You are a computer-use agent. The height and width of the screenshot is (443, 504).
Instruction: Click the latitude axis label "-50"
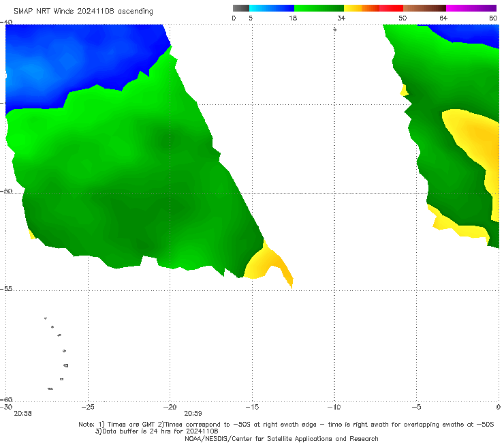pos(6,191)
